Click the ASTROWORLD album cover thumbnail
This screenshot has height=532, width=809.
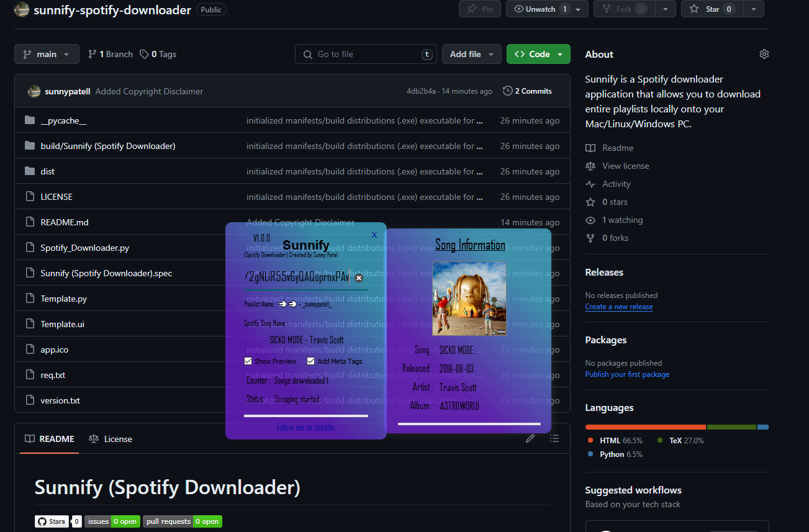469,298
